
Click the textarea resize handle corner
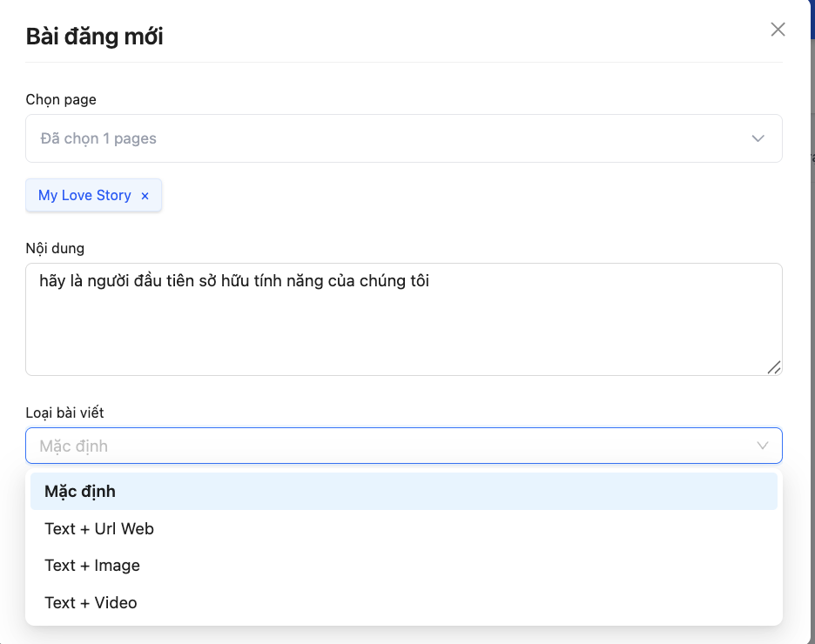click(x=773, y=367)
